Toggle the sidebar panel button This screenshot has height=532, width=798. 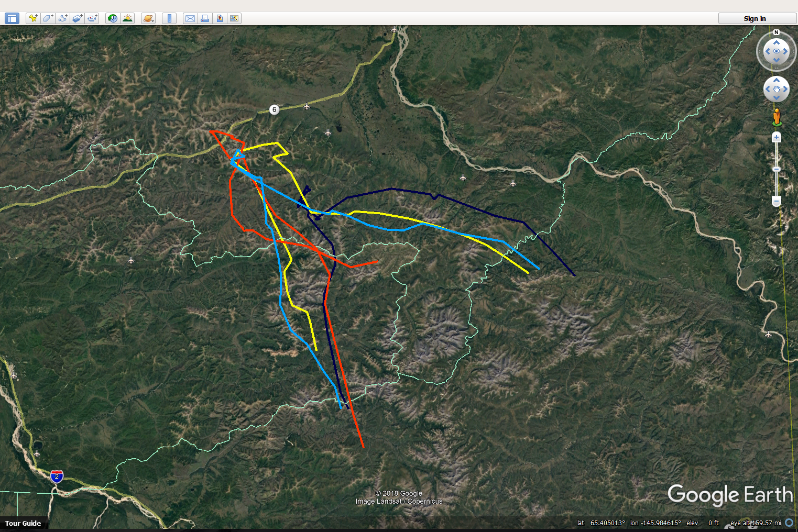point(12,18)
